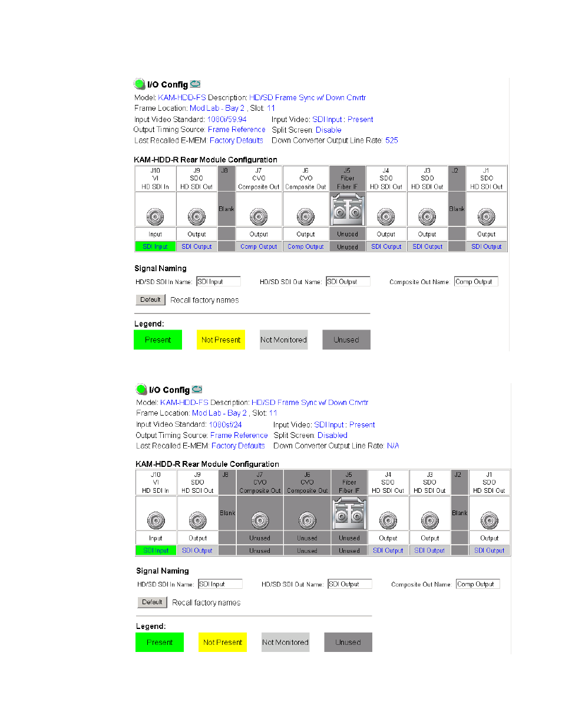562x728 pixels.
Task: Click Comp Output link under J7 upper table
Action: tap(259, 246)
